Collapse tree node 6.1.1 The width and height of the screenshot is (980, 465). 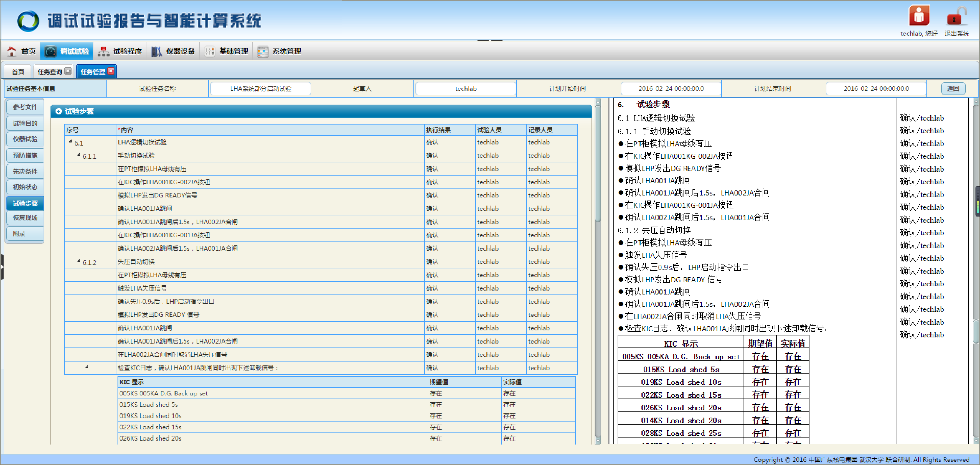pos(79,155)
